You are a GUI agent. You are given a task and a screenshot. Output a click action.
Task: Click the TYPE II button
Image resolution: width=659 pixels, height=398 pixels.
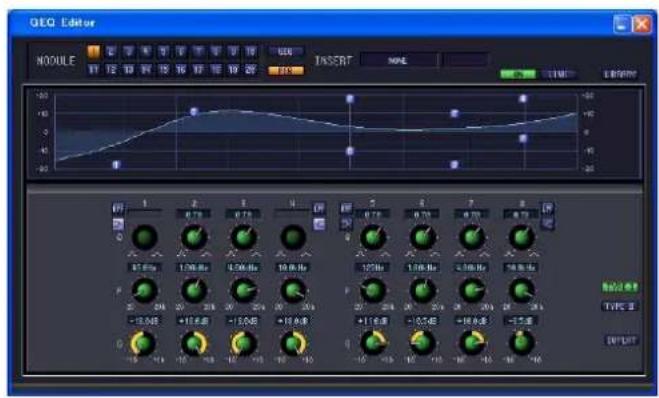pos(620,306)
